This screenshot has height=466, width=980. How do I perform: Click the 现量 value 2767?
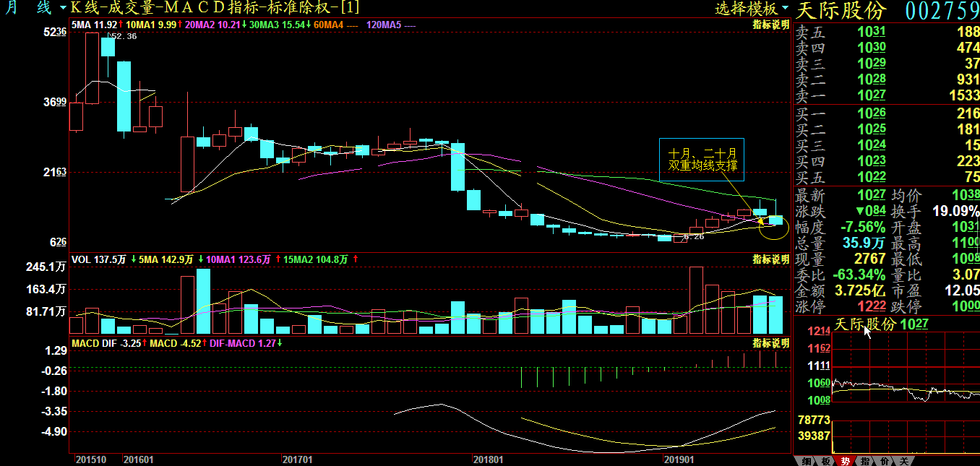[869, 259]
